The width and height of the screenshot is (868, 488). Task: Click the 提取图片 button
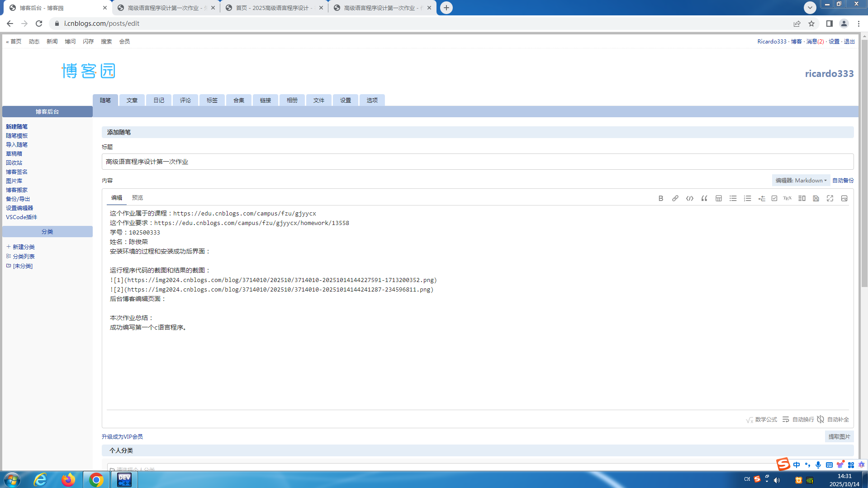[840, 436]
